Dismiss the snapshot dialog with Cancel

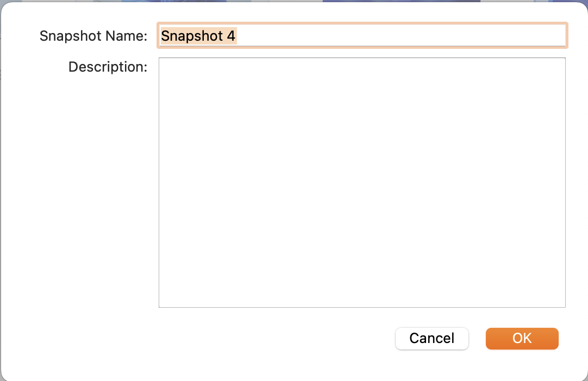[x=431, y=338]
